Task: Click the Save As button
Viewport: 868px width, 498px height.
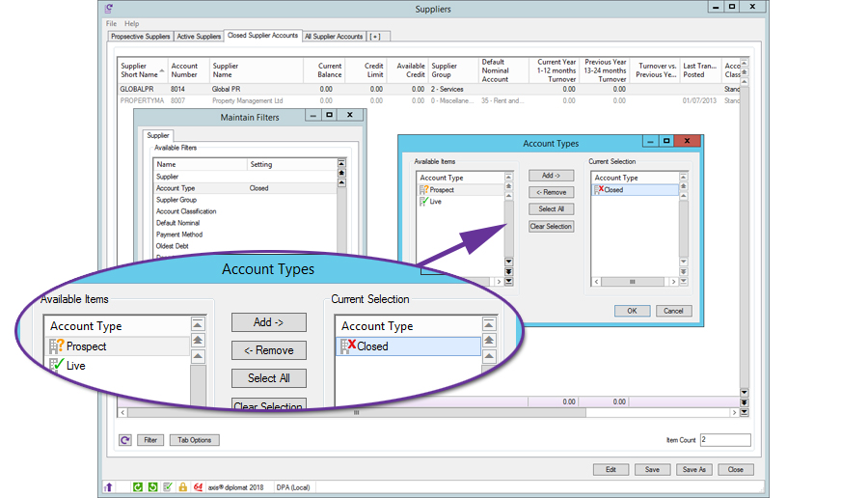Action: (692, 470)
